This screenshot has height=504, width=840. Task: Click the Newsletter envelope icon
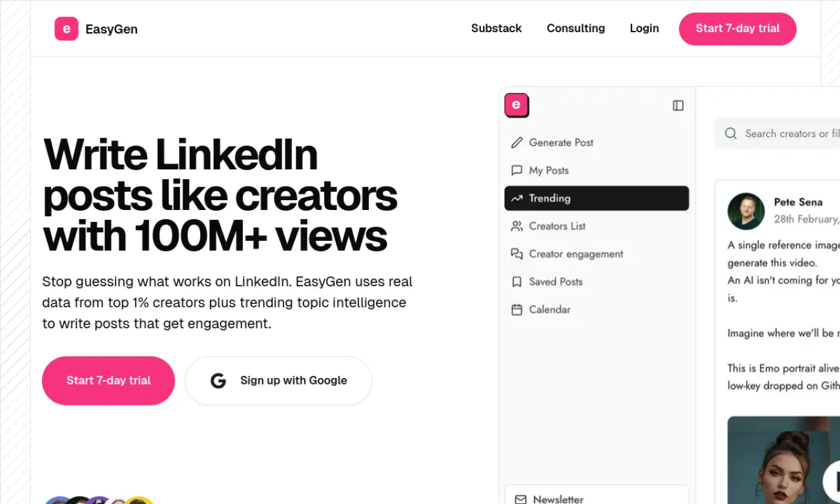520,499
